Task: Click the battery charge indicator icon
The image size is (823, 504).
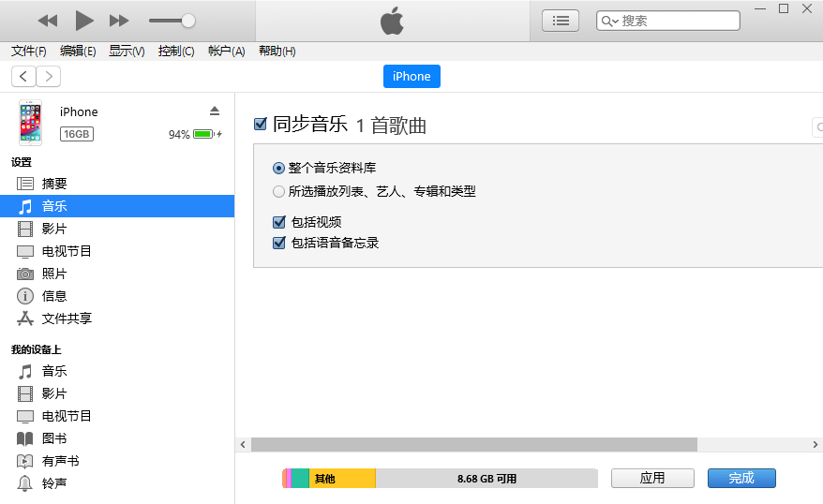Action: click(x=203, y=134)
